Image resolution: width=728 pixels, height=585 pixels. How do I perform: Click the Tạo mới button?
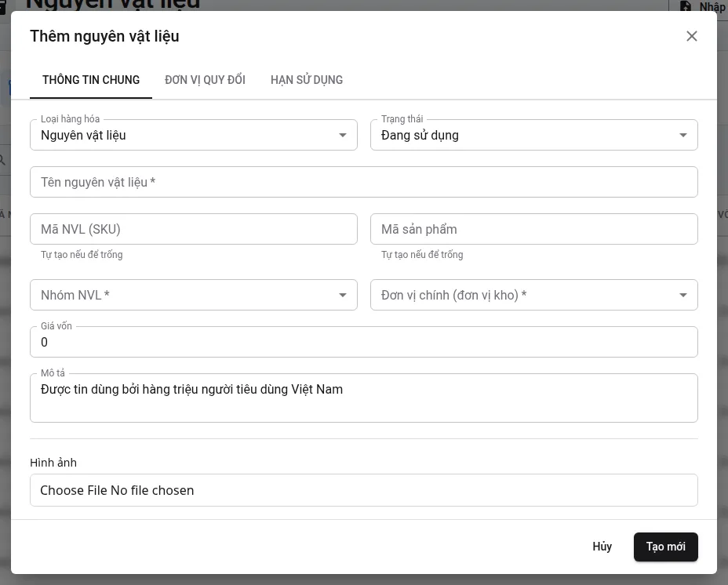tap(666, 547)
